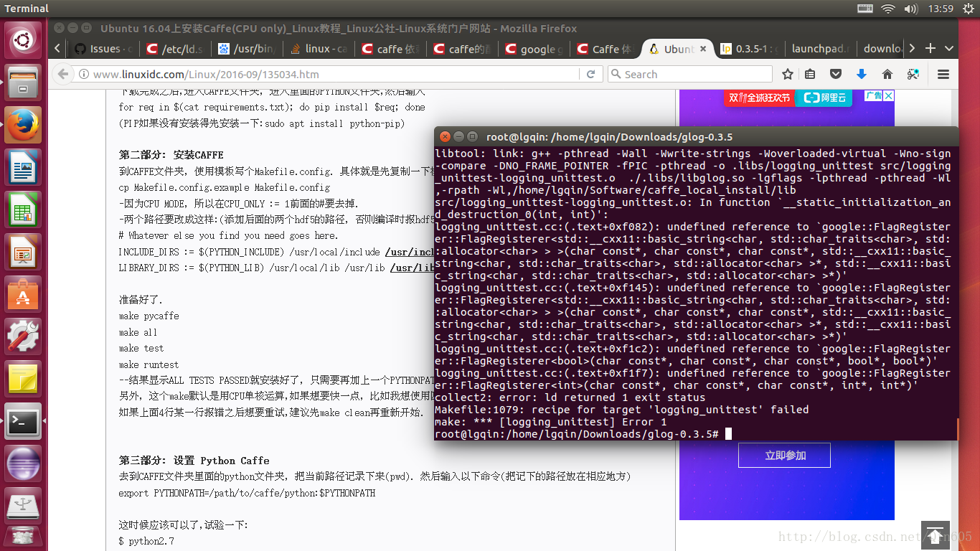Close the ad banner X button
The width and height of the screenshot is (980, 551).
(x=888, y=95)
